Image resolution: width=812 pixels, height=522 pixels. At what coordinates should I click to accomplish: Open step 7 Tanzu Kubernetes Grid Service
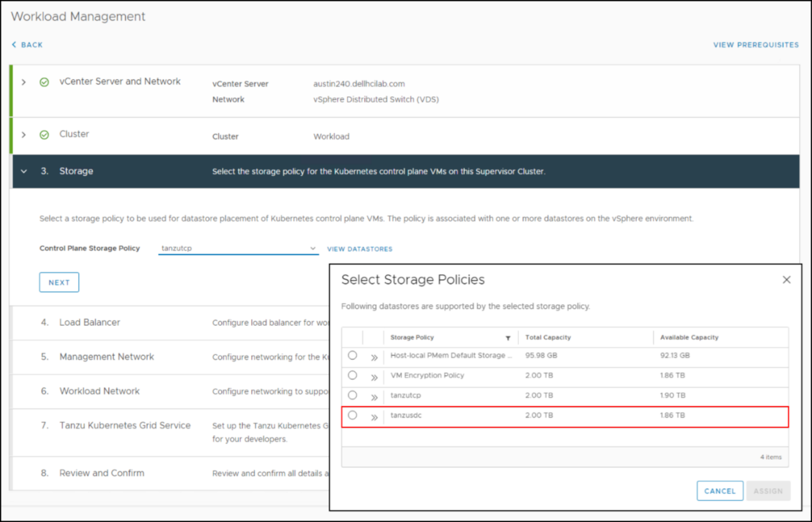(x=124, y=425)
